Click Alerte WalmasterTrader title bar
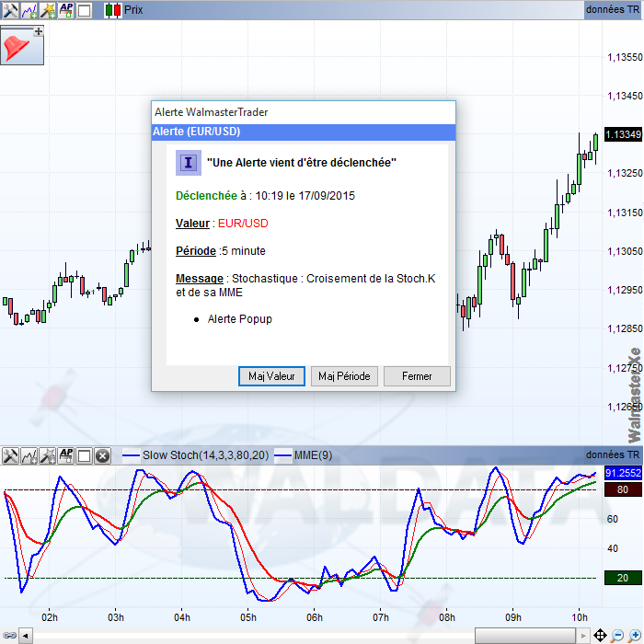This screenshot has height=644, width=644. [x=304, y=112]
